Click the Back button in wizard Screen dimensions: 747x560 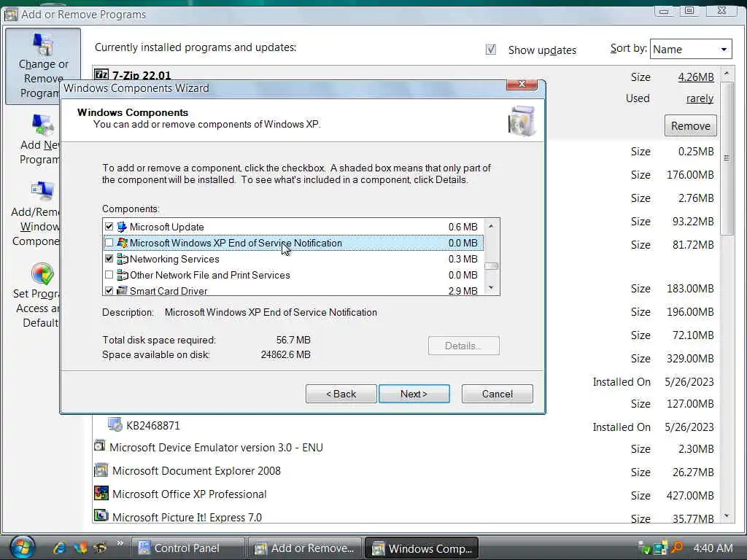[341, 394]
